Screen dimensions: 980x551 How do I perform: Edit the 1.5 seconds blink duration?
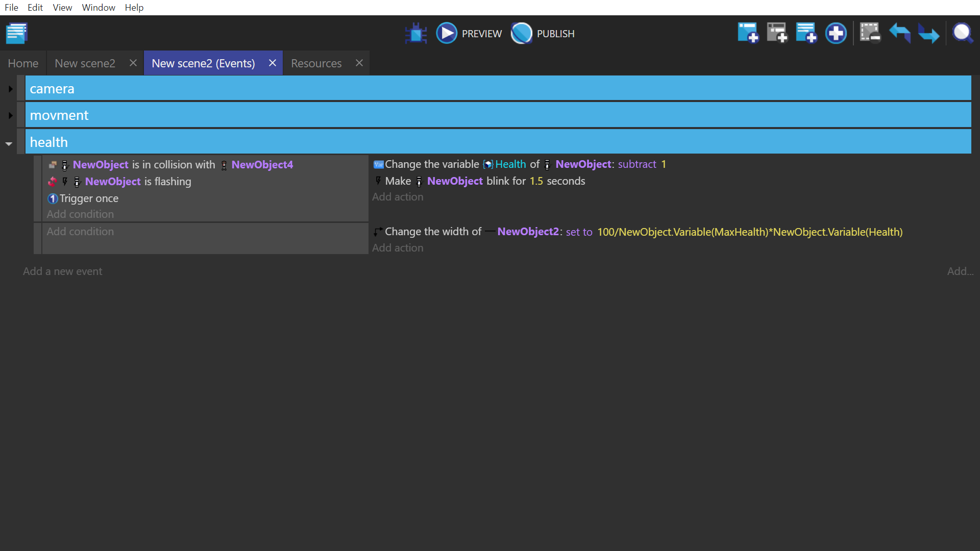(x=536, y=181)
